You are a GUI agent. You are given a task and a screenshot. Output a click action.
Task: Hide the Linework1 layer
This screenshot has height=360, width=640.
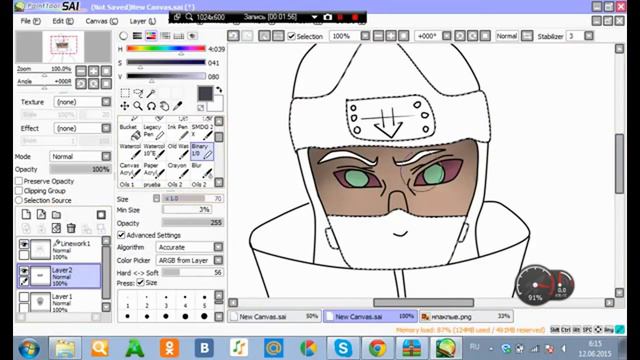[24, 244]
